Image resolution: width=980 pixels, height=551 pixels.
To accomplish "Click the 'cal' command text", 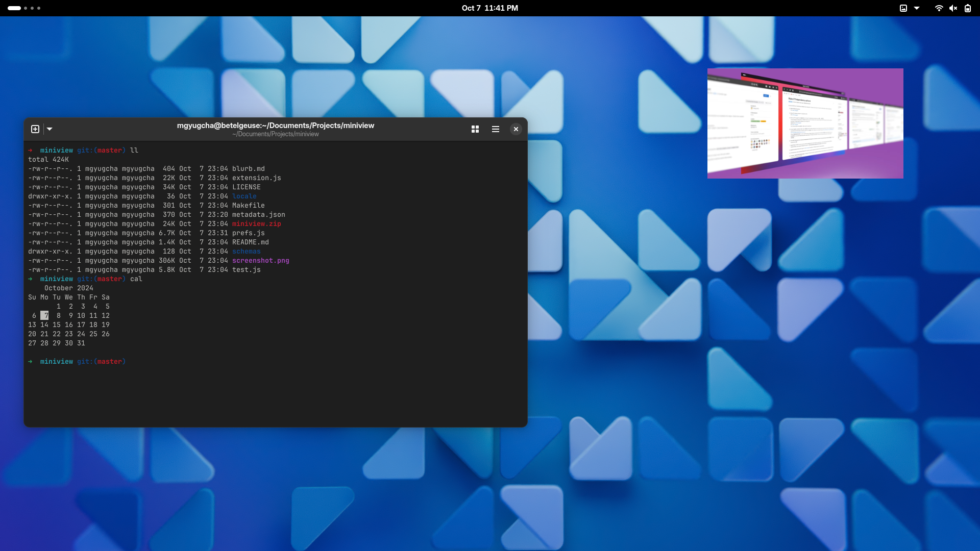I will point(136,279).
